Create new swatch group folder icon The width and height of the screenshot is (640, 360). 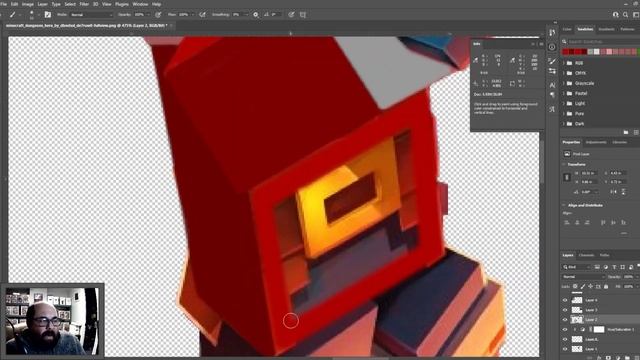tap(626, 132)
